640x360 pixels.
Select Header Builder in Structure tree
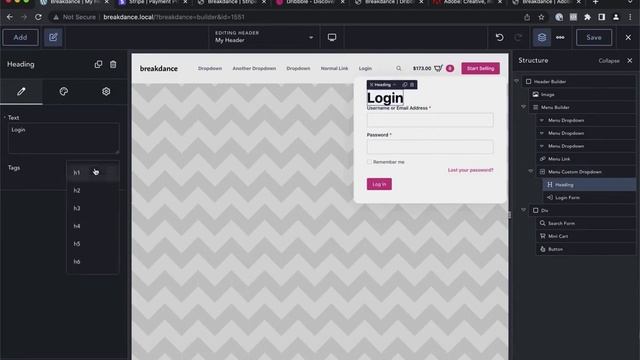pyautogui.click(x=579, y=82)
